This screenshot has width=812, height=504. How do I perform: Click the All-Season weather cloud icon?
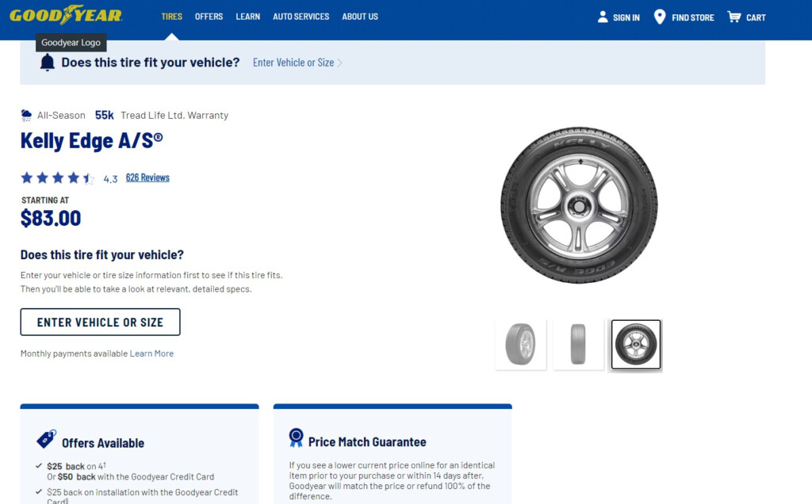click(x=26, y=115)
